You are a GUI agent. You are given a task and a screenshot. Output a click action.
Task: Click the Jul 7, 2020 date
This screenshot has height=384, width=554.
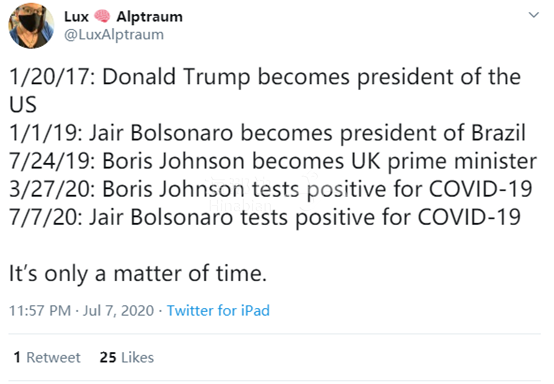(x=118, y=311)
